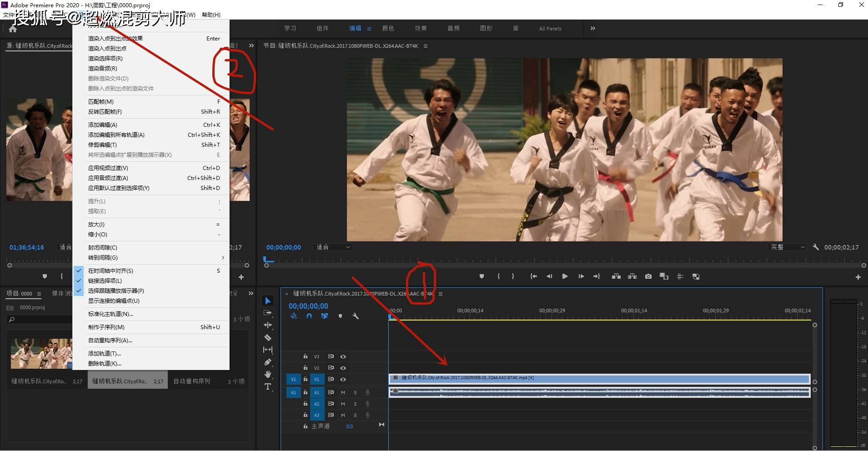Toggle timeline snap magnet
Image resolution: width=868 pixels, height=451 pixels.
309,316
